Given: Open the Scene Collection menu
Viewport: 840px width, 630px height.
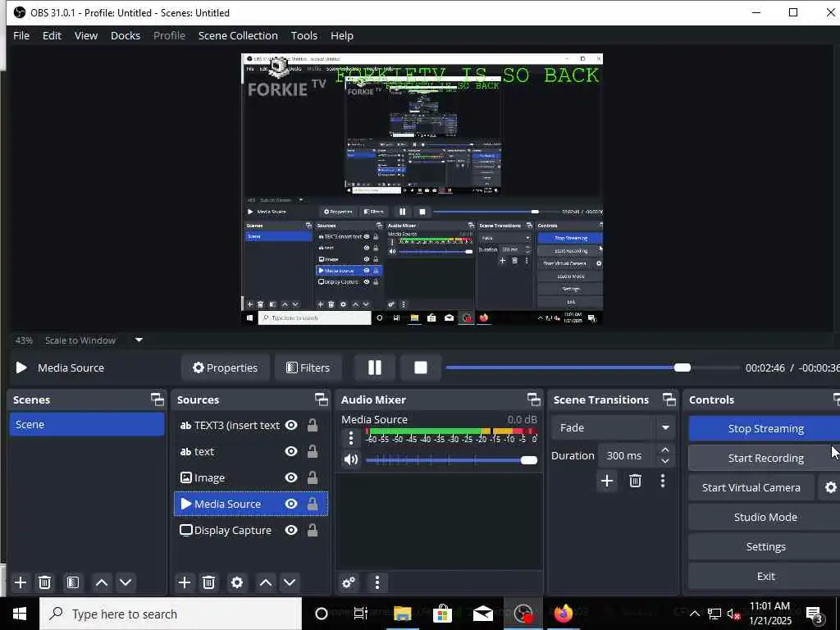Looking at the screenshot, I should (x=238, y=35).
